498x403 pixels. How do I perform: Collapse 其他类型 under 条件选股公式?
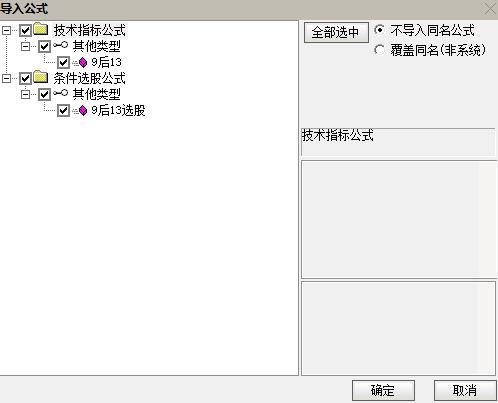coord(25,94)
